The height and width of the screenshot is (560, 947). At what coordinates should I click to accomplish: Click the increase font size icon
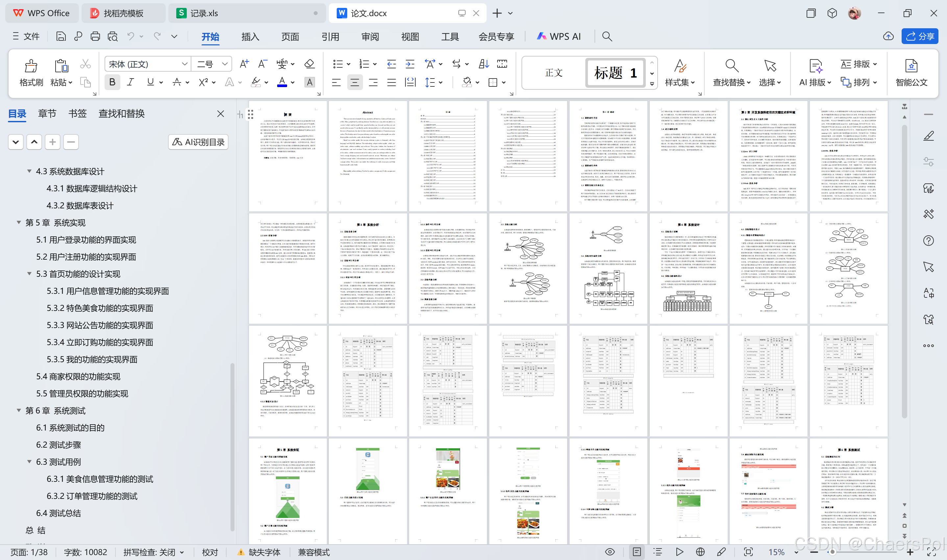[244, 64]
